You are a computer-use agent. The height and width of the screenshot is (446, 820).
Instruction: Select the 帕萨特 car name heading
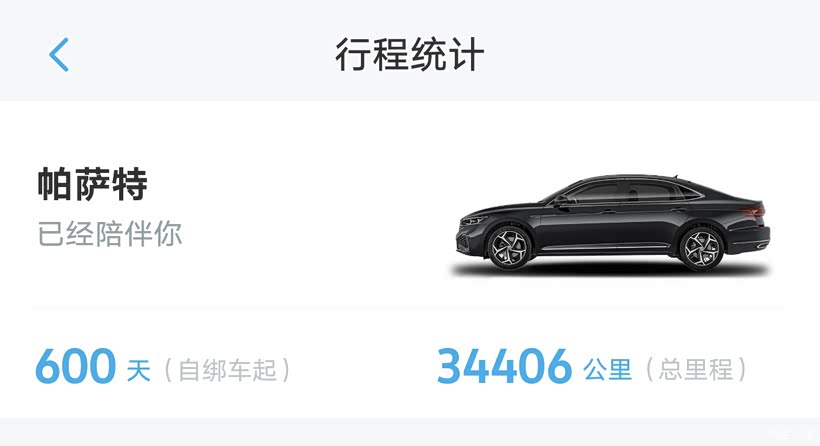92,184
